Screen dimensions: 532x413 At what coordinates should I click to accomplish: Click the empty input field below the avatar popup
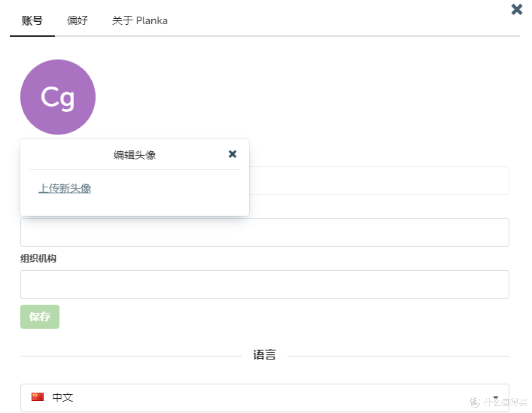tap(265, 232)
